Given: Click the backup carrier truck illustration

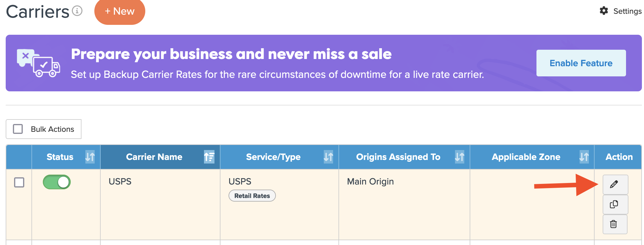Looking at the screenshot, I should pos(38,63).
